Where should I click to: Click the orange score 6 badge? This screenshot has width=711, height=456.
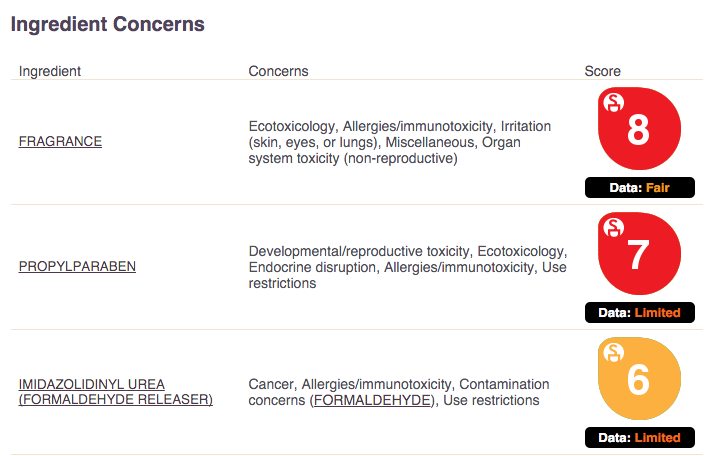coord(639,379)
